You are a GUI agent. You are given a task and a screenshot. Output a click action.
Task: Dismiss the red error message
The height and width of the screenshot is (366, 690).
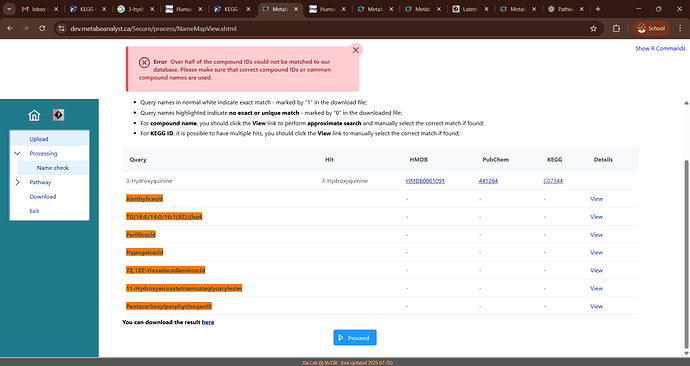(356, 50)
